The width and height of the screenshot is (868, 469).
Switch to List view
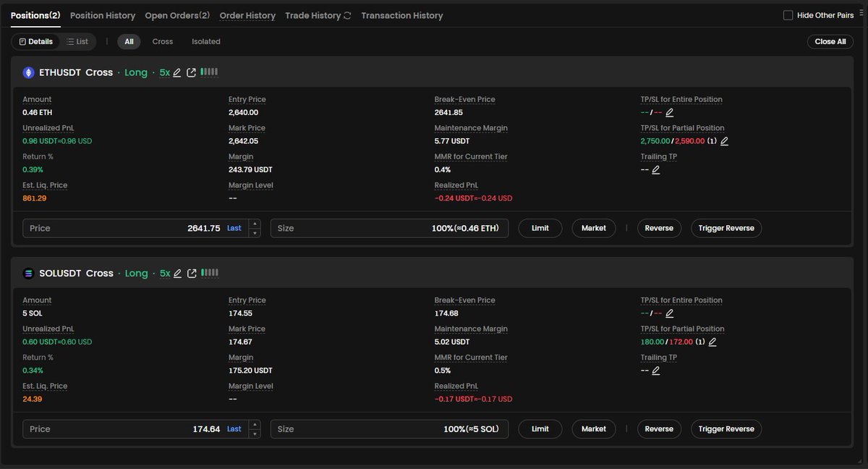(77, 42)
